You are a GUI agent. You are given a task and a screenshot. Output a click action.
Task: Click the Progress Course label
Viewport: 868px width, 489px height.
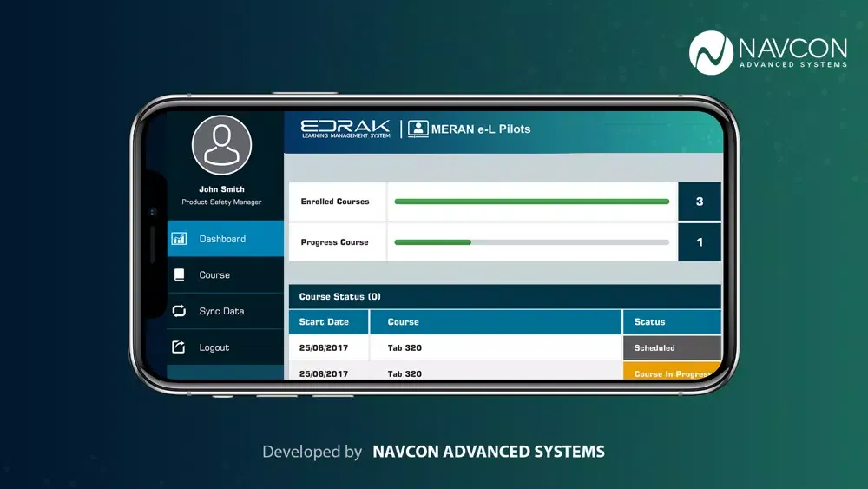(334, 242)
